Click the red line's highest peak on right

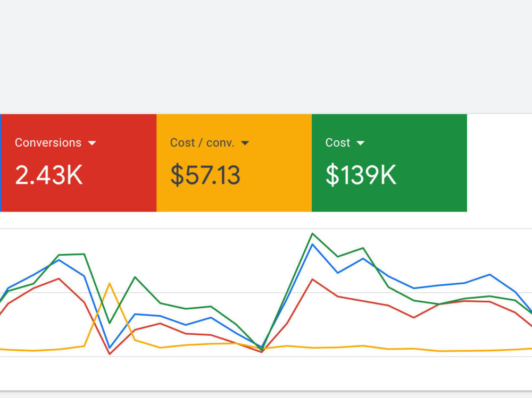[x=312, y=280]
